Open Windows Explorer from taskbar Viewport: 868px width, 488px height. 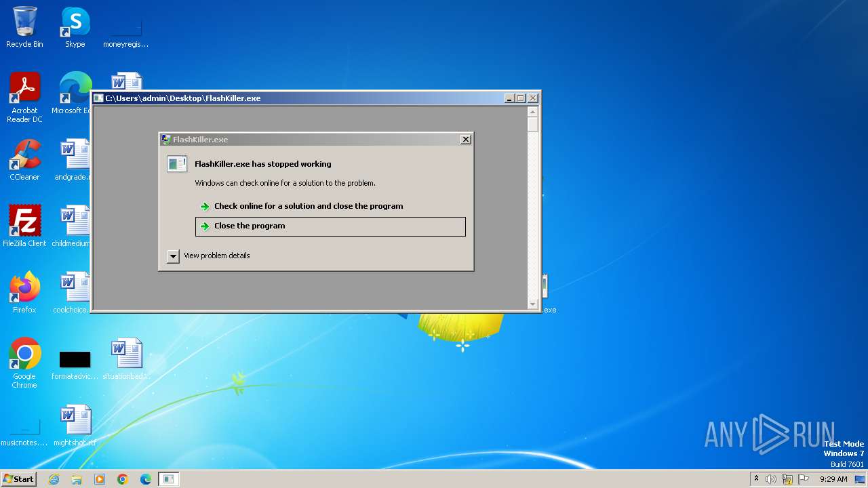click(x=77, y=479)
